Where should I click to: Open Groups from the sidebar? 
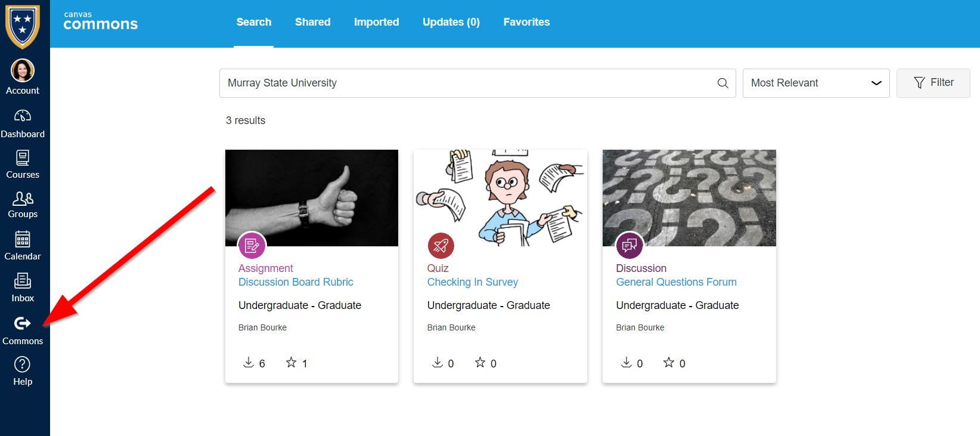(x=23, y=205)
